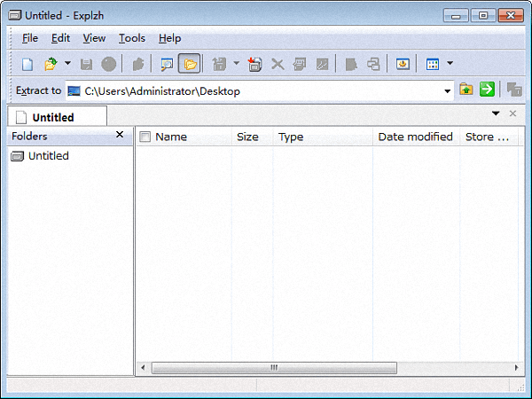This screenshot has width=532, height=399.
Task: Click the green arrow extract button
Action: pos(487,90)
